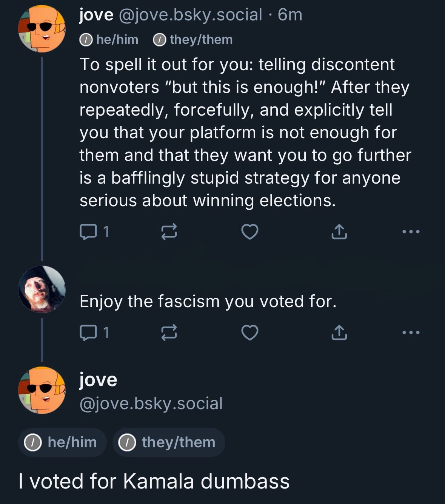Open jove's cartoon avatar on top post

(42, 29)
